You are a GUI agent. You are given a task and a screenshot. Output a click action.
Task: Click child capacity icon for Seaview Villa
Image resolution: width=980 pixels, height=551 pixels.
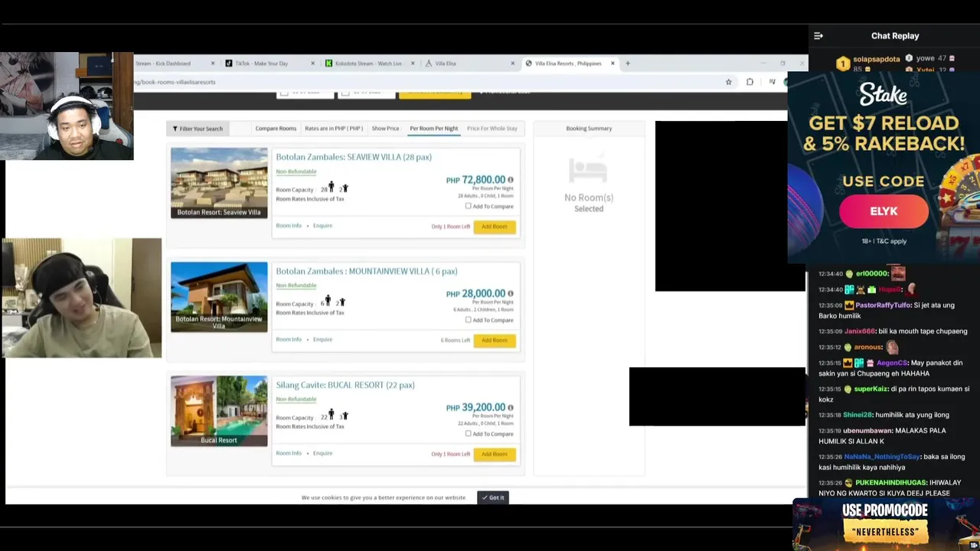click(345, 188)
